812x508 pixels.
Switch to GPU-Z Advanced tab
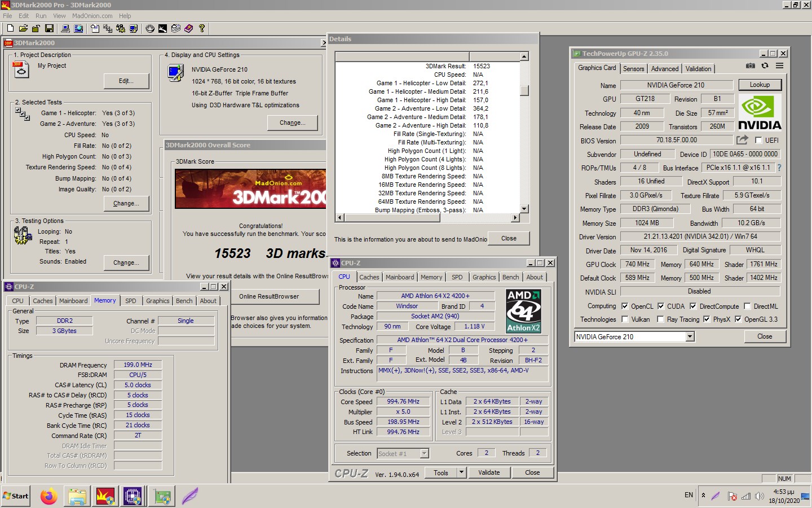665,69
